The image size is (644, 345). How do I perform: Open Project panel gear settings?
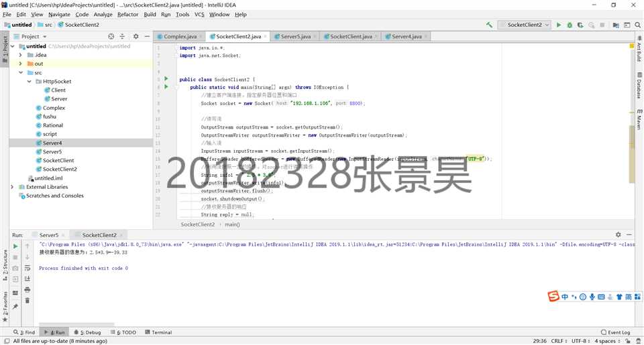(x=136, y=36)
